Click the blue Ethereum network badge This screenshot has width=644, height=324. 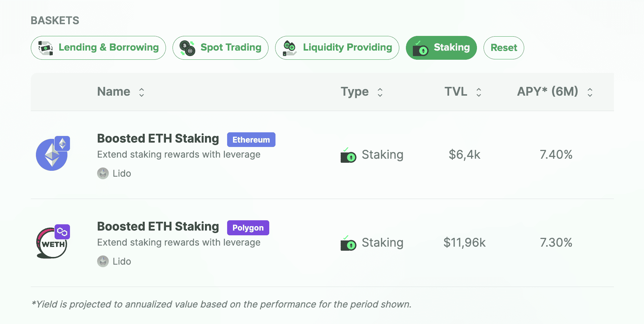tap(251, 140)
